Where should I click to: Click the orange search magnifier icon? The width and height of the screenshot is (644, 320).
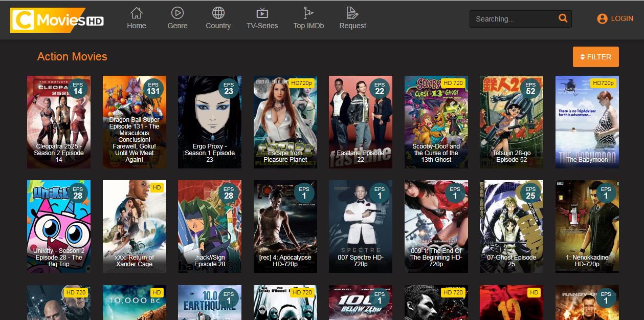tap(562, 18)
